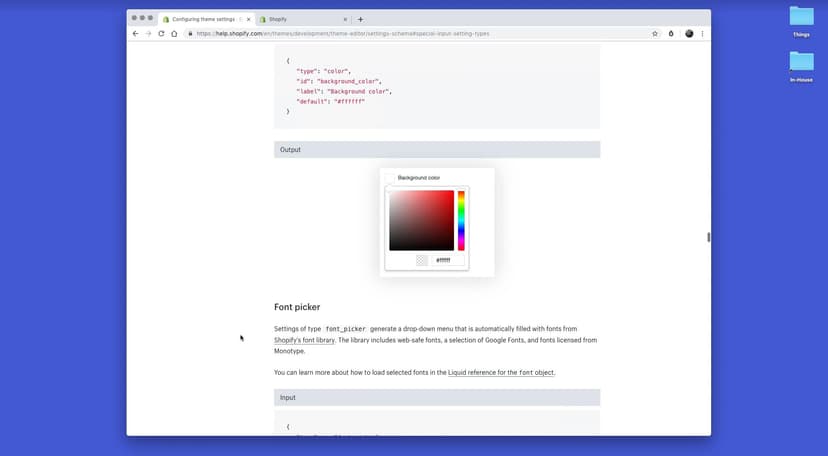828x456 pixels.
Task: Open the Chrome three-dot menu
Action: click(702, 33)
